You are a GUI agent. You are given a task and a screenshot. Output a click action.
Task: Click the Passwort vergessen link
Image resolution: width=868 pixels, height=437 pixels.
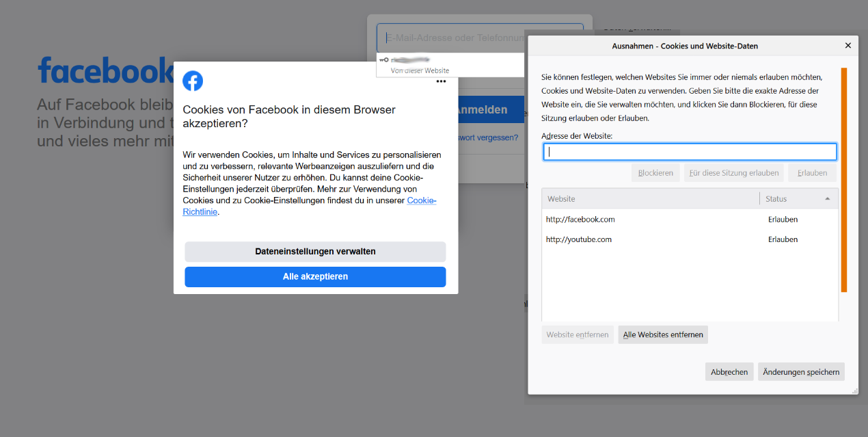click(488, 137)
